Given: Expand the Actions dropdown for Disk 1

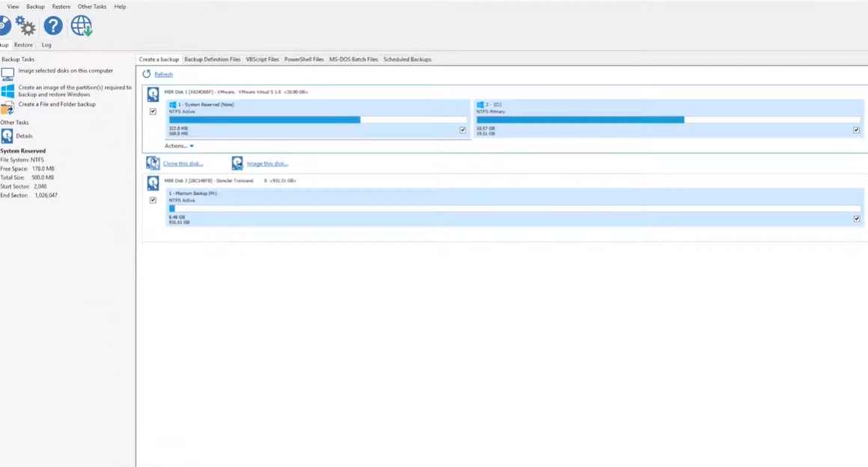Looking at the screenshot, I should point(179,146).
